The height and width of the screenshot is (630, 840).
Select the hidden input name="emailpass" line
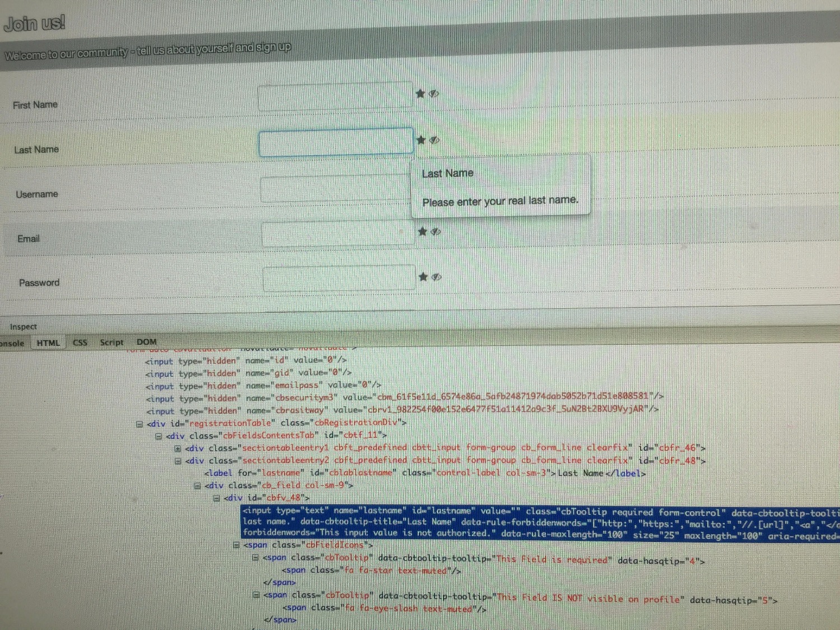263,386
